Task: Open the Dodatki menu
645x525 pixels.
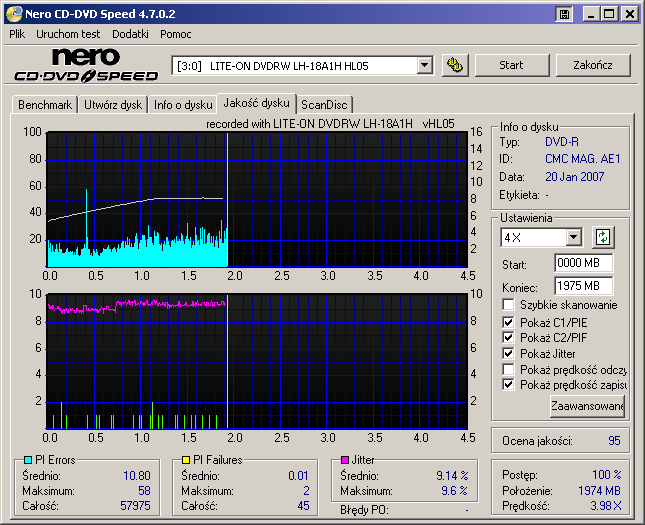Action: pos(130,34)
